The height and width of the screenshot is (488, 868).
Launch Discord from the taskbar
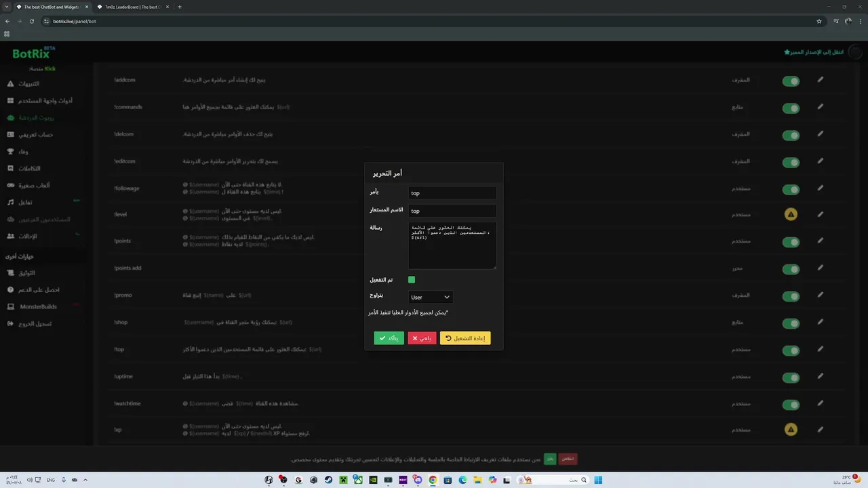418,480
